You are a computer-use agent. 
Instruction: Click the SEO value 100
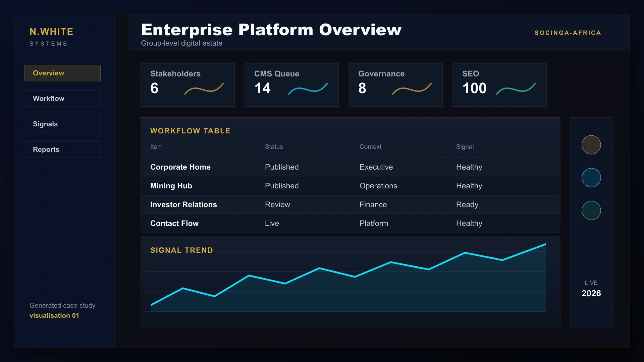[x=474, y=88]
